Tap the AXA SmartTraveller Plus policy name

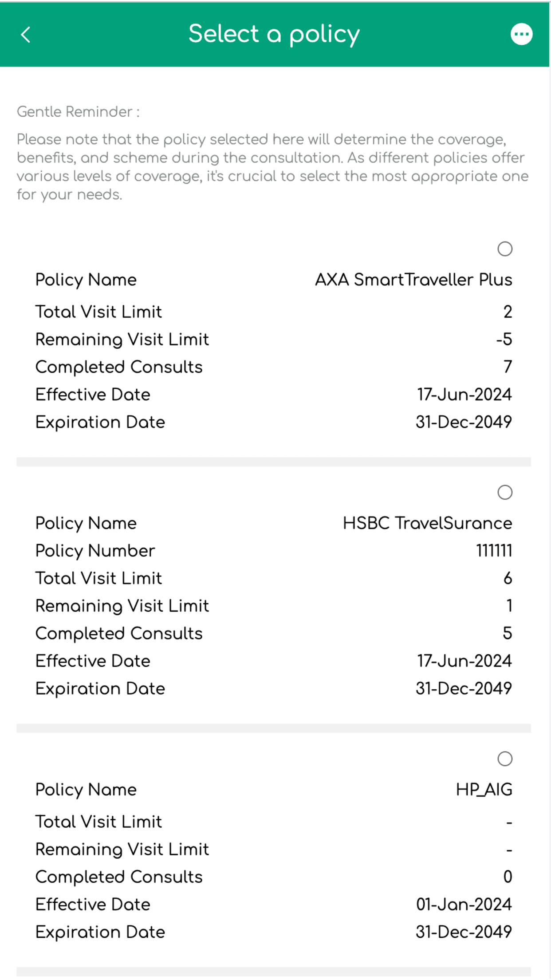point(413,280)
